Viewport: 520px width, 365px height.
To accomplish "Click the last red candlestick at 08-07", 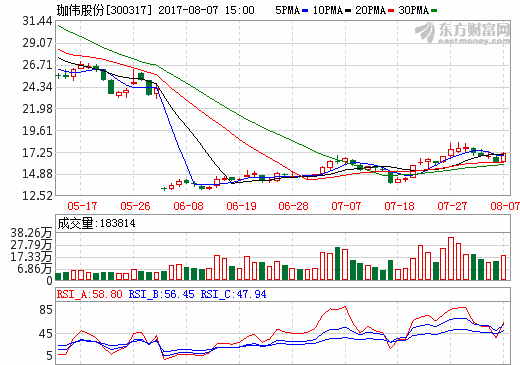I will tap(503, 157).
